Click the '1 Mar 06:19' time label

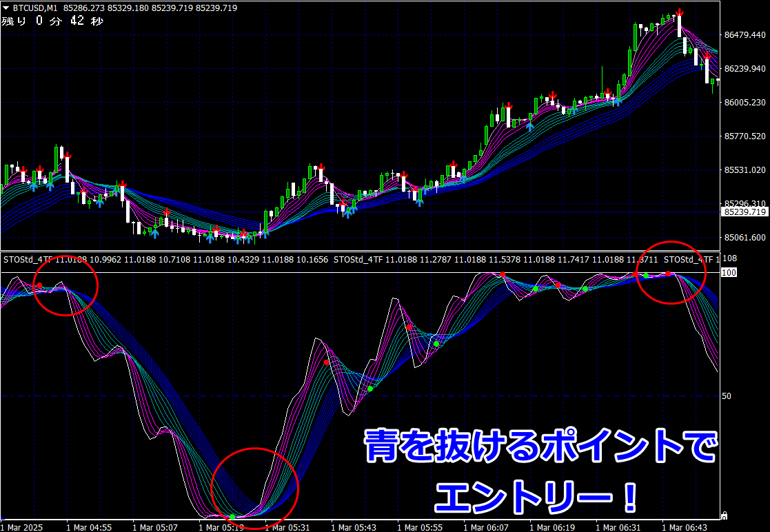(x=553, y=528)
